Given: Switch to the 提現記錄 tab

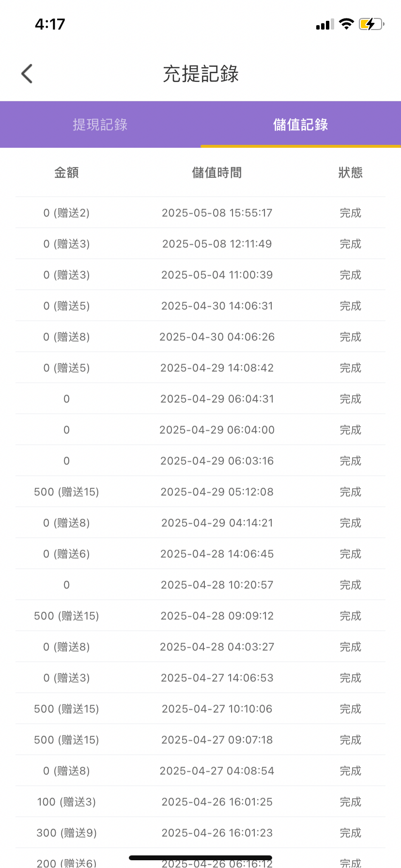Looking at the screenshot, I should (100, 124).
